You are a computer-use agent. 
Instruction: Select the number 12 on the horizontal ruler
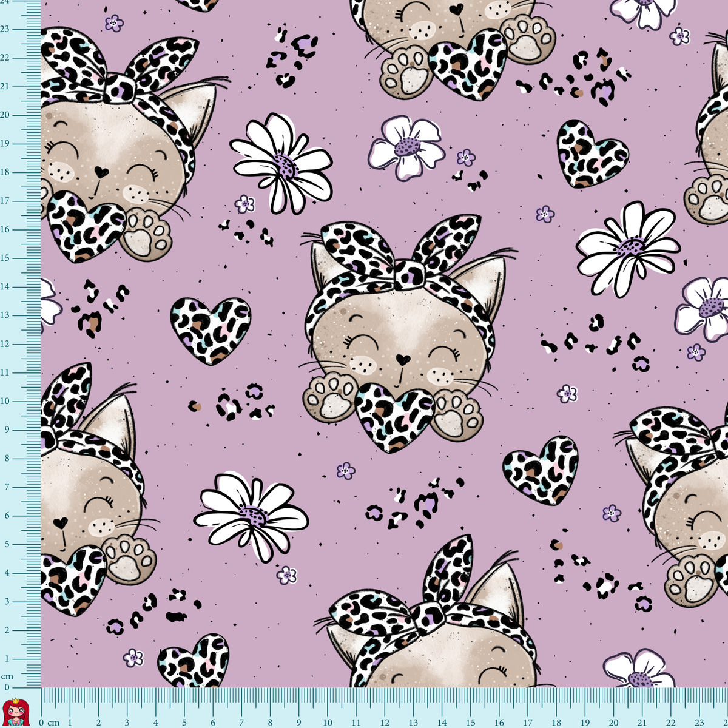[x=385, y=722]
